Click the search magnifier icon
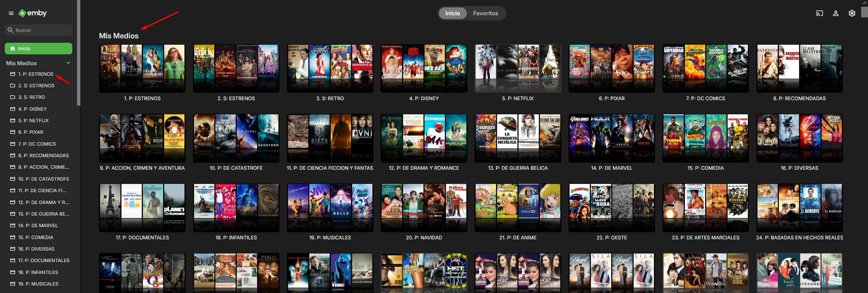 point(11,30)
